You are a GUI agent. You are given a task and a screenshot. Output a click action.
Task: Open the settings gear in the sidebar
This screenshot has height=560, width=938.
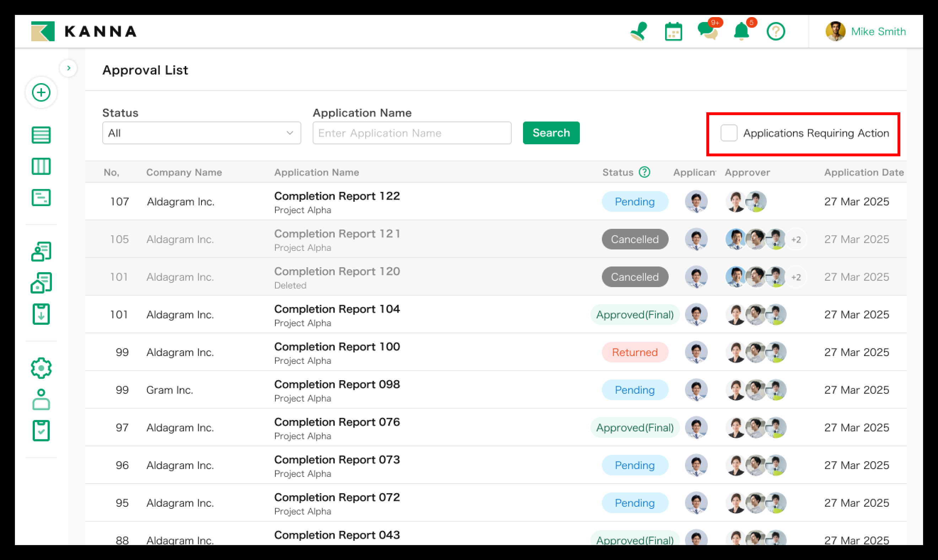click(x=41, y=368)
